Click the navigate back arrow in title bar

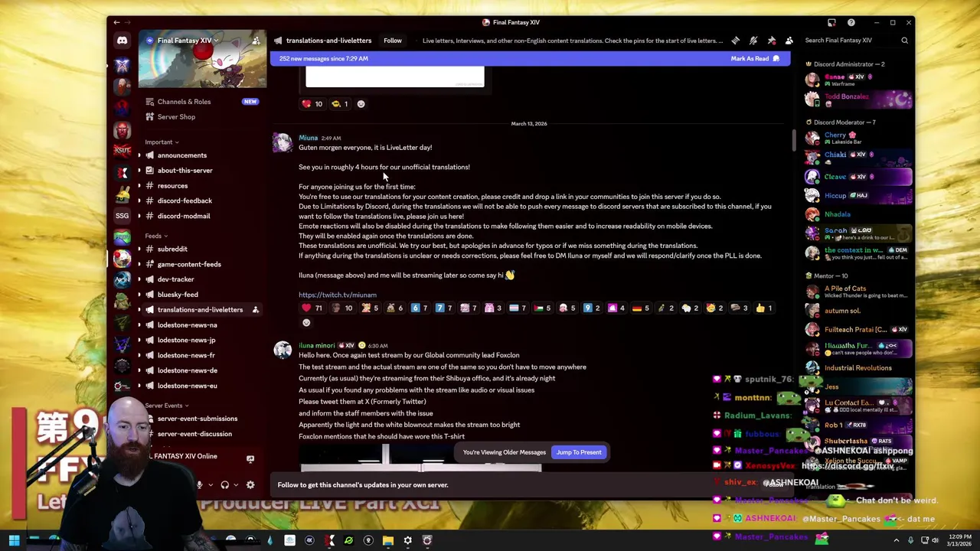coord(116,22)
